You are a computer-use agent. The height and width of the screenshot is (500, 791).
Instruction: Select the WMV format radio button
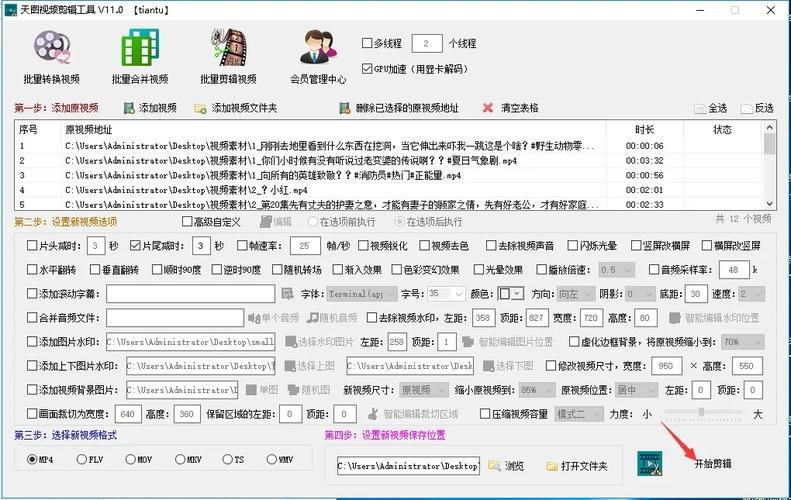tap(271, 459)
